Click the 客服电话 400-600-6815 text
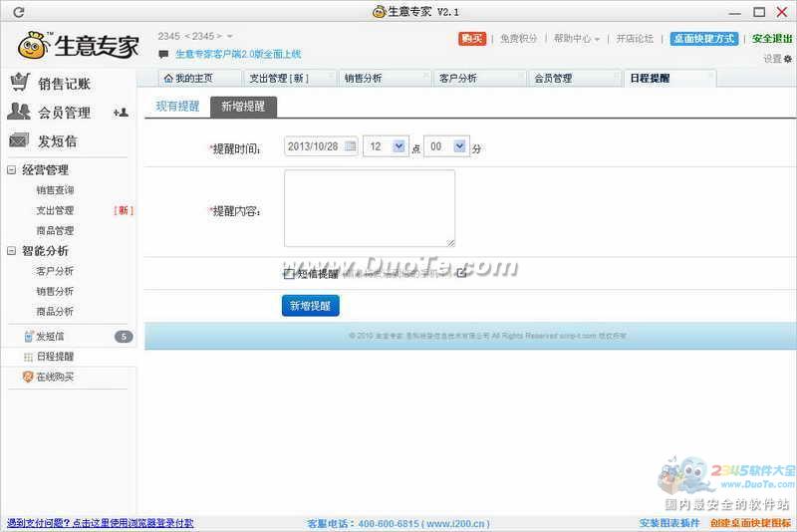The height and width of the screenshot is (532, 797). (x=398, y=523)
